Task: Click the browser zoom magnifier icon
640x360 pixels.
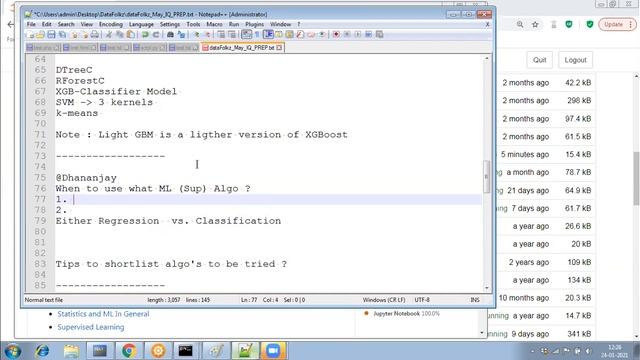Action: point(520,24)
